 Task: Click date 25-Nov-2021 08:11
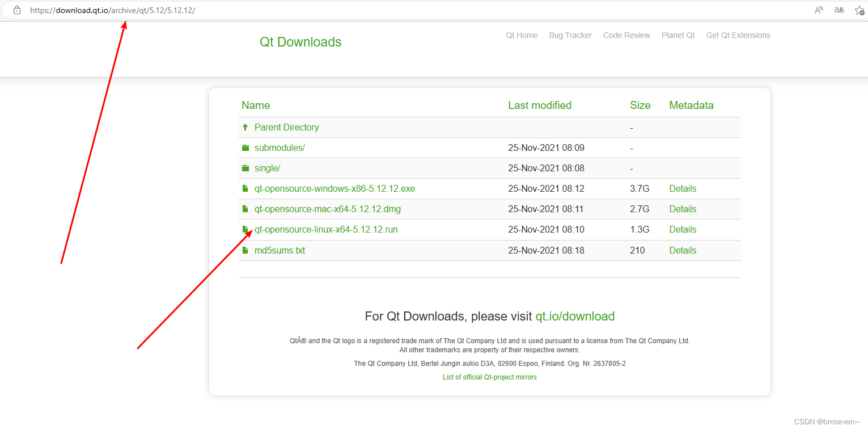pyautogui.click(x=546, y=209)
